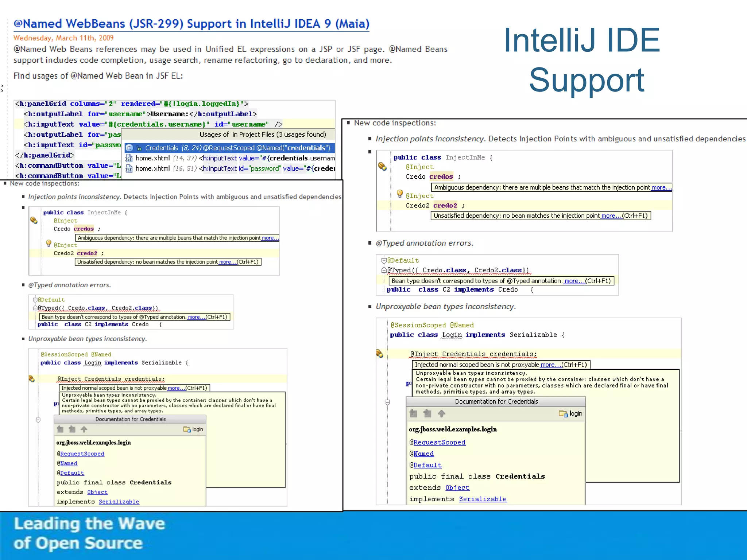The width and height of the screenshot is (747, 560).
Task: Click login package folder icon in larger documentation popup
Action: (563, 413)
